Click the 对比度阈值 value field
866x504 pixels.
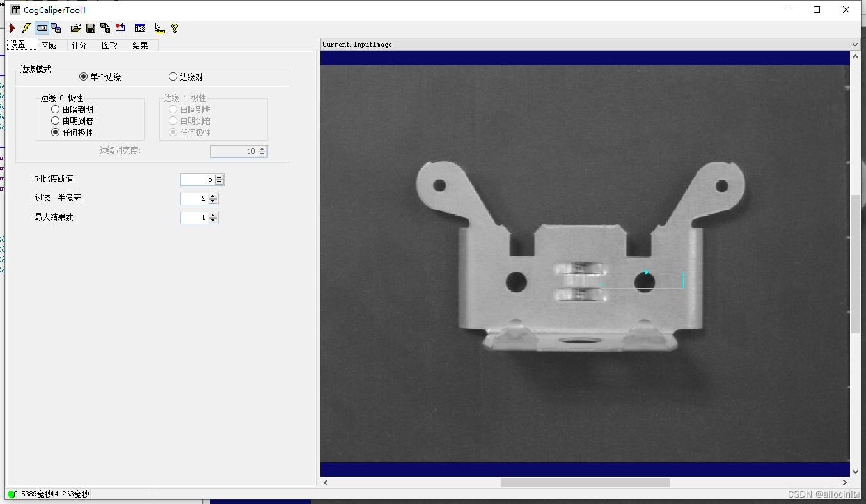pos(197,180)
